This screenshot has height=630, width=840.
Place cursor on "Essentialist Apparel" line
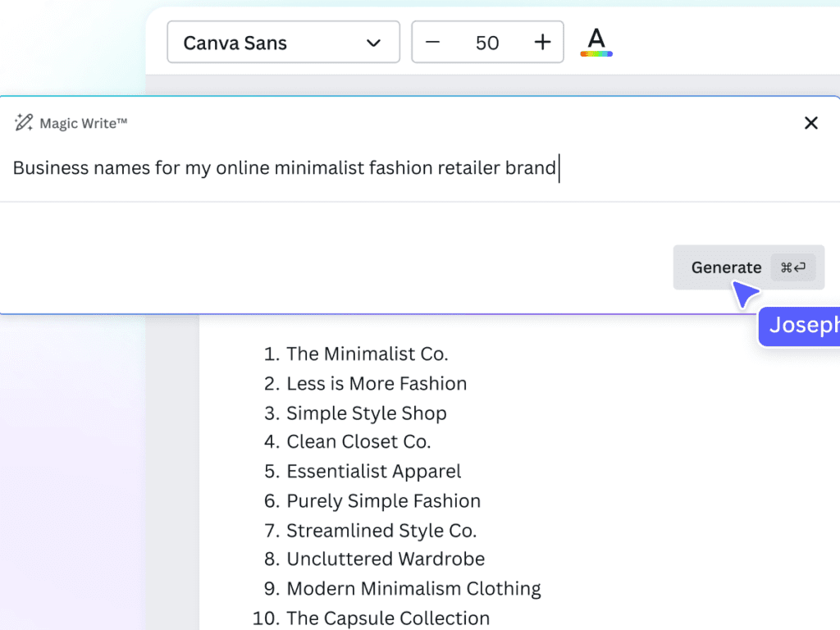373,472
